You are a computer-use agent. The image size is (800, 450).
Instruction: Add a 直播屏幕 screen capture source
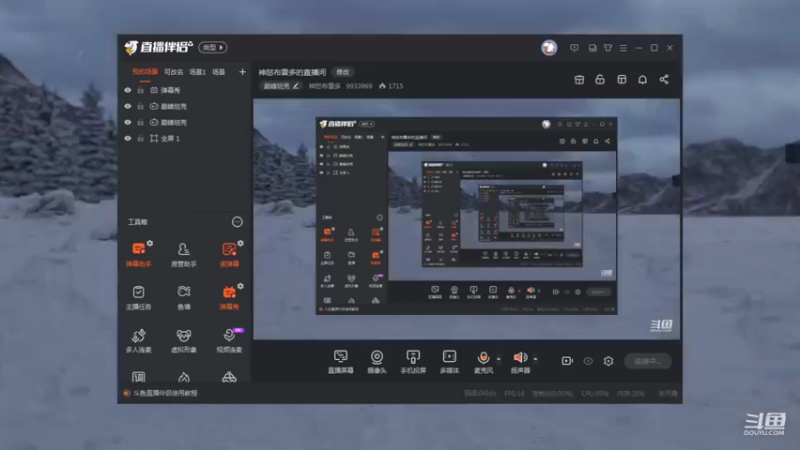pos(340,362)
